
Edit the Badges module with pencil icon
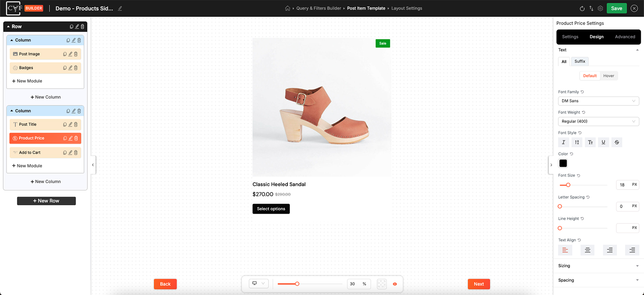click(x=70, y=68)
